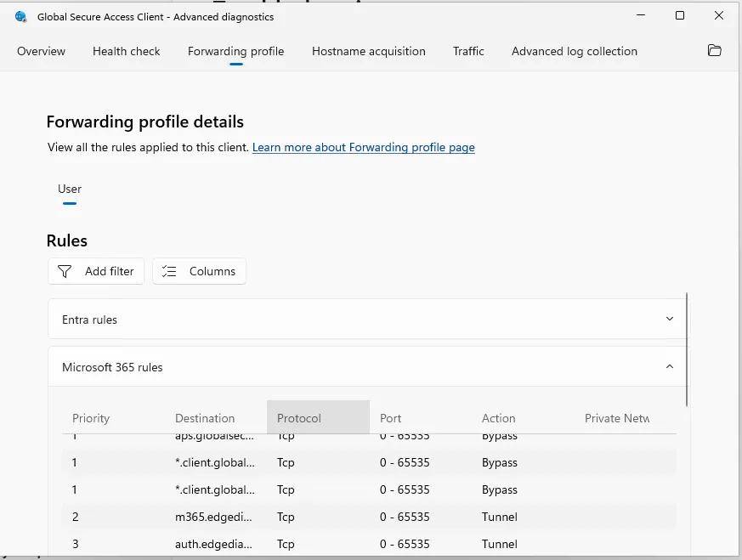The width and height of the screenshot is (742, 560).
Task: Go to Hostname acquisition tab
Action: [369, 51]
